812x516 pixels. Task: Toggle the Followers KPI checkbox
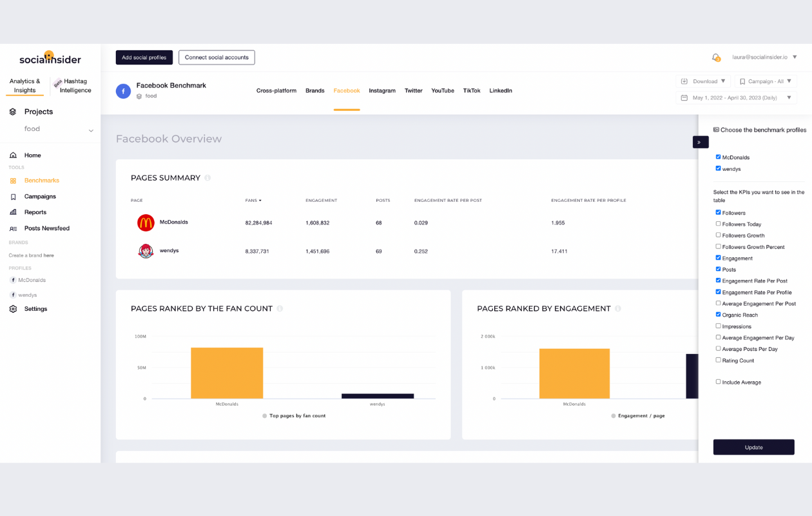[x=718, y=212]
